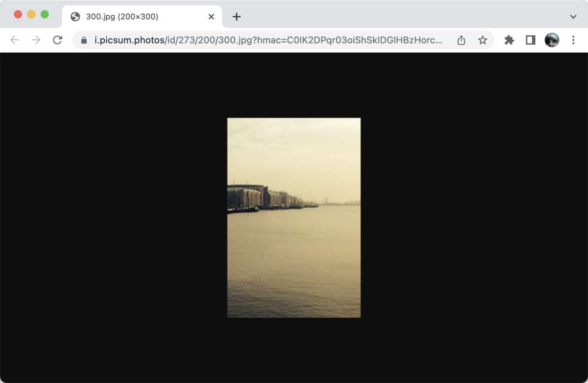Viewport: 588px width, 383px height.
Task: Open a new tab with the plus button
Action: pyautogui.click(x=236, y=17)
